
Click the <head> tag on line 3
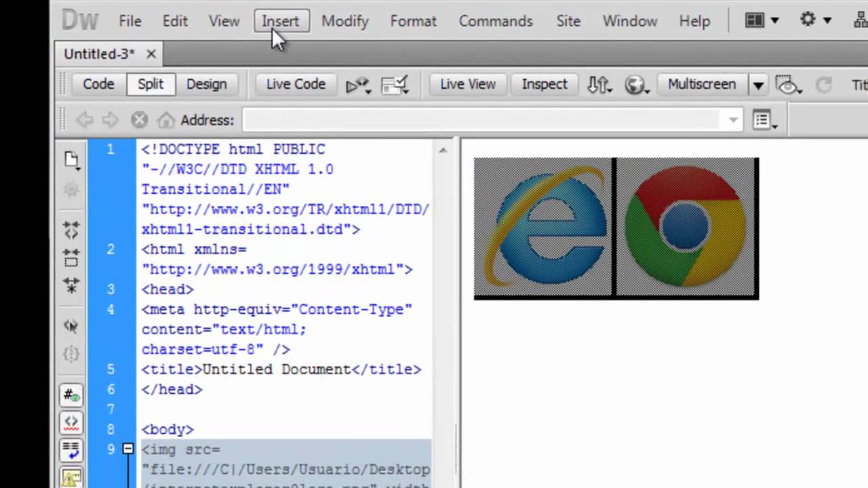point(167,289)
